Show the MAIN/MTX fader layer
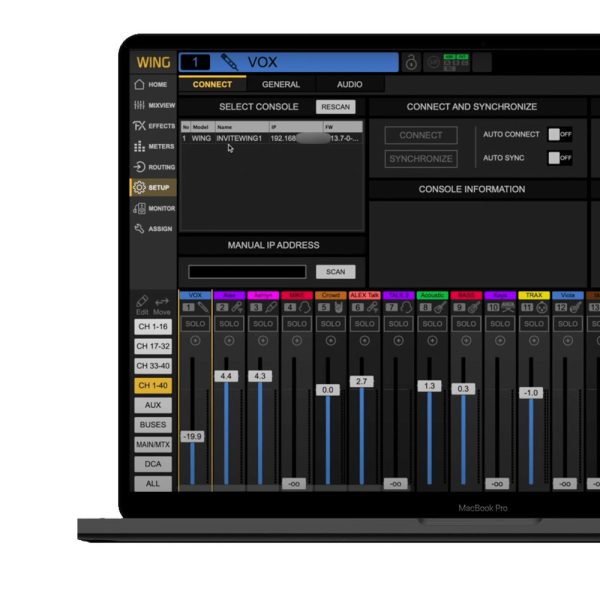This screenshot has height=600, width=600. 153,444
